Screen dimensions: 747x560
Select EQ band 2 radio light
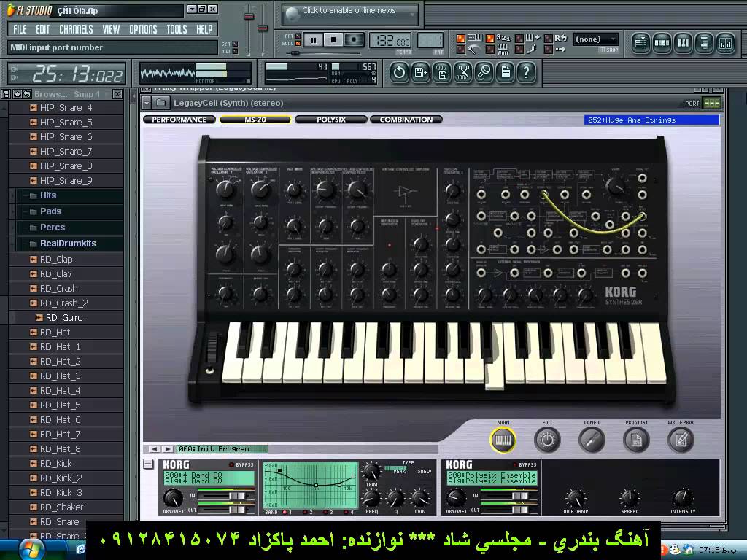point(305,513)
